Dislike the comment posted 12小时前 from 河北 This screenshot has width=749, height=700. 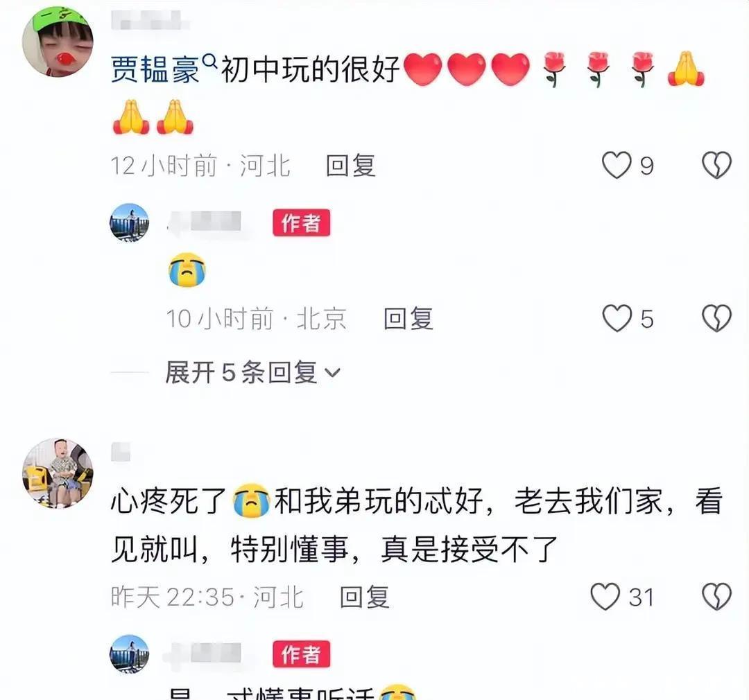(716, 165)
